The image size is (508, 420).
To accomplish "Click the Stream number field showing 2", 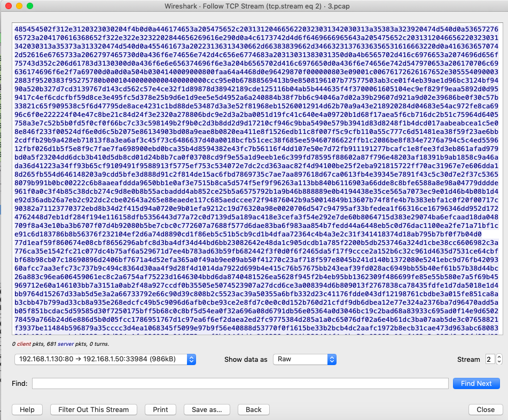I will point(489,359).
